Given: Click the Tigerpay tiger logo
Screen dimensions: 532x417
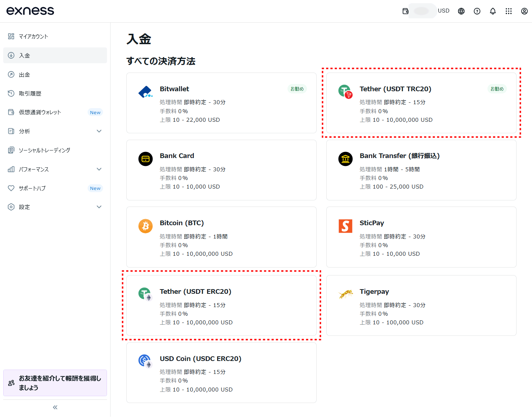Looking at the screenshot, I should (x=346, y=294).
